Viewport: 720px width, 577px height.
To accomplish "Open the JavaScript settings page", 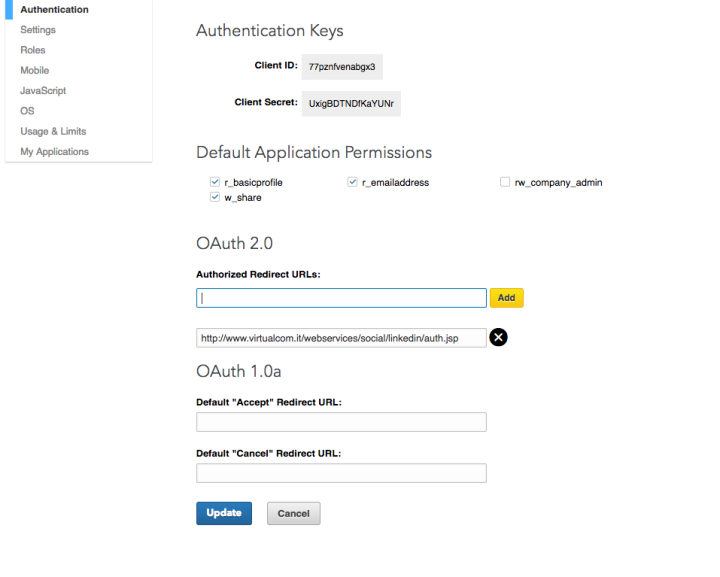I will click(x=43, y=91).
